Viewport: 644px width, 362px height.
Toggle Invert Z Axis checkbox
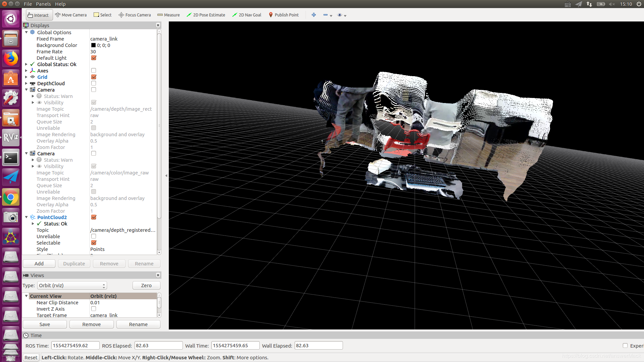pyautogui.click(x=94, y=309)
